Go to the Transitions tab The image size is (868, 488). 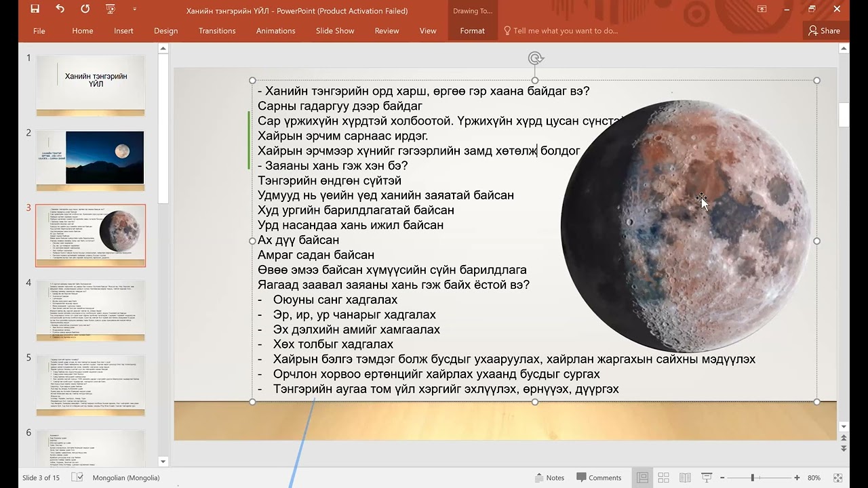tap(217, 30)
